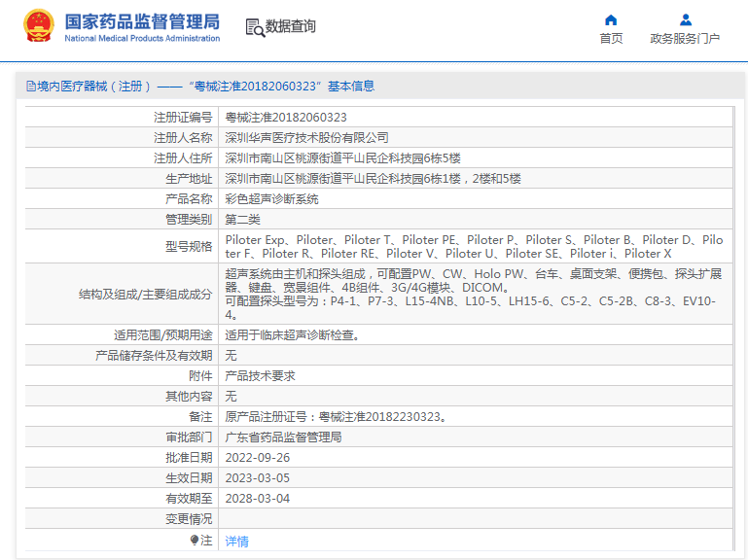Click the 批准日期 row label
748x560 pixels.
click(x=189, y=458)
